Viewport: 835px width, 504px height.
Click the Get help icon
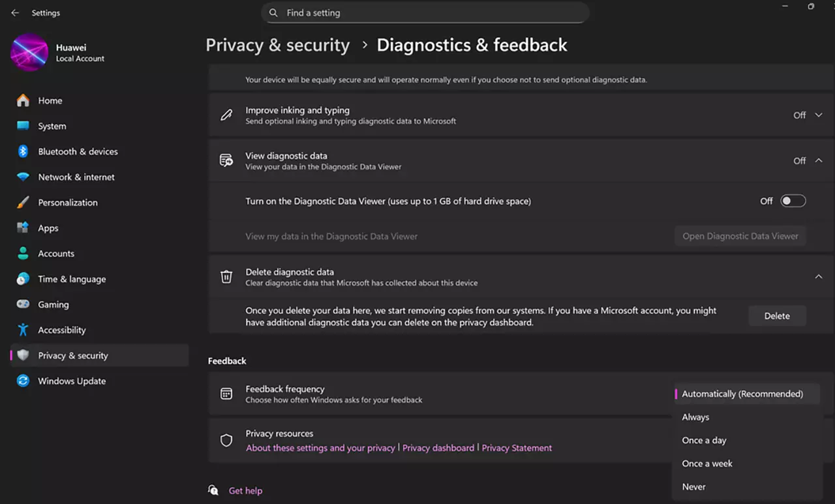pos(213,490)
